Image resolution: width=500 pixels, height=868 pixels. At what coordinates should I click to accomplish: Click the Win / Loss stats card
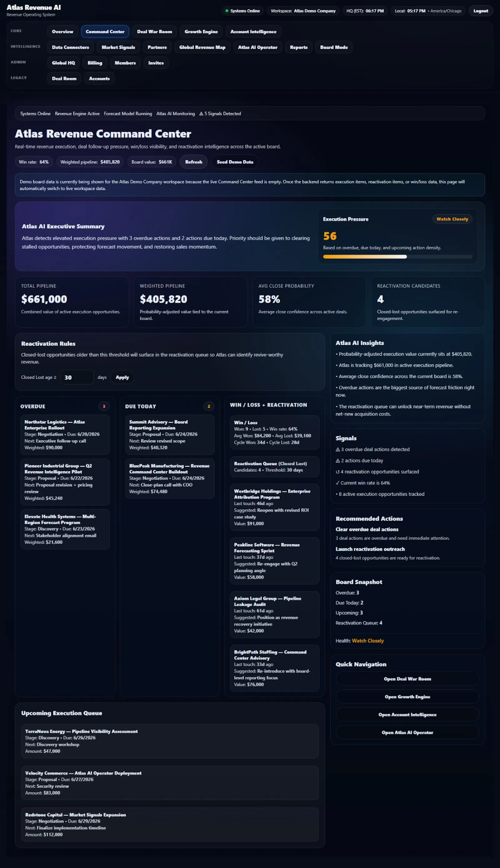[274, 433]
